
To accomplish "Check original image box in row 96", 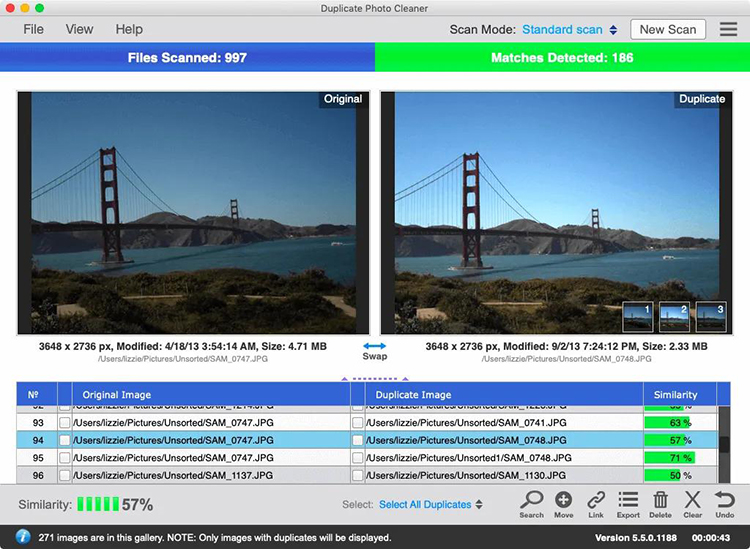I will (65, 475).
